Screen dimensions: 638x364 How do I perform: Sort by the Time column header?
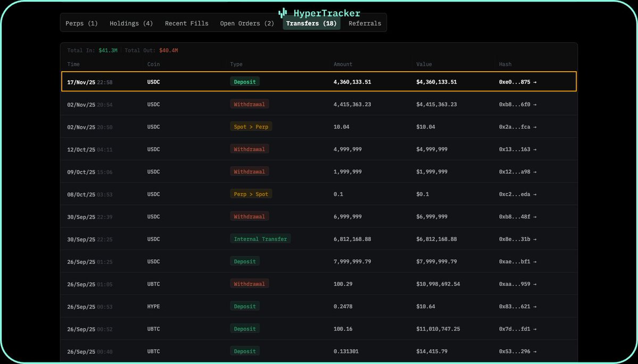pos(73,64)
